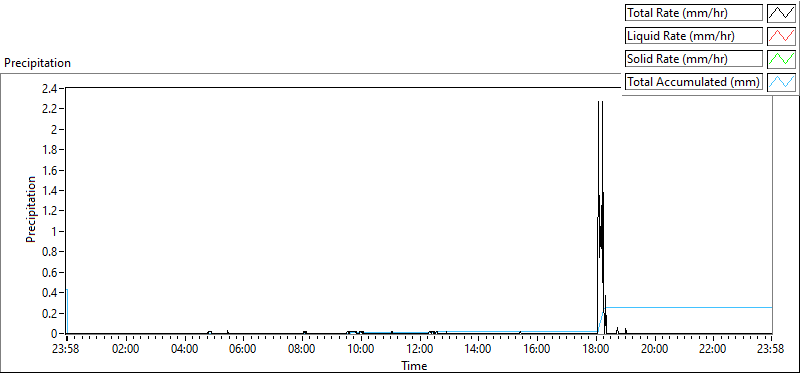Click the leftmost 23:58 time axis label
The image size is (800, 373).
coord(67,350)
